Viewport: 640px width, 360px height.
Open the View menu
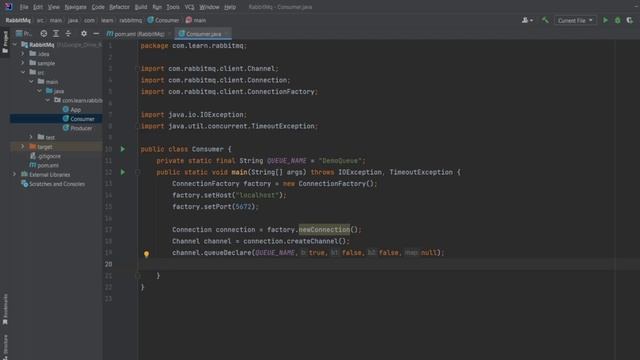coord(53,7)
